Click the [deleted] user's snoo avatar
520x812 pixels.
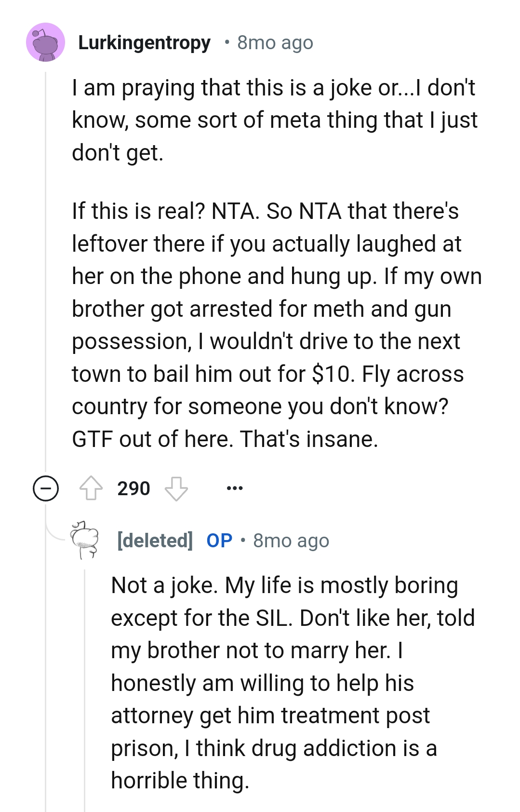[84, 541]
